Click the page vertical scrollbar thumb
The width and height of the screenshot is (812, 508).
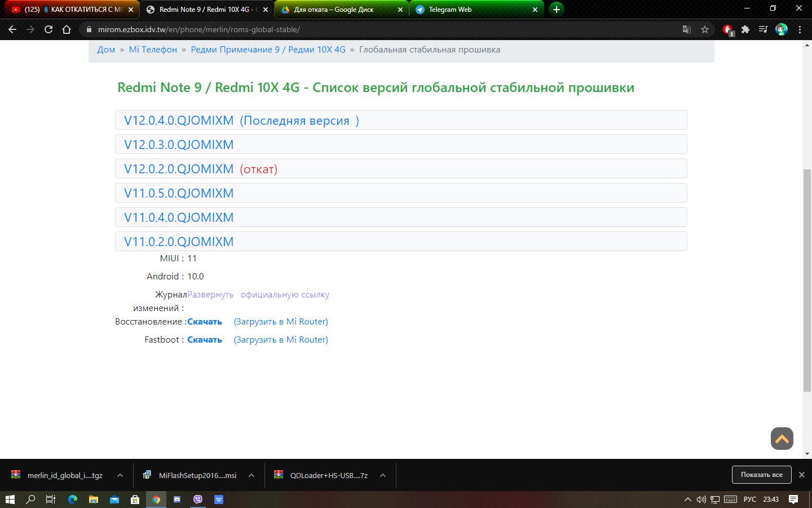807,280
